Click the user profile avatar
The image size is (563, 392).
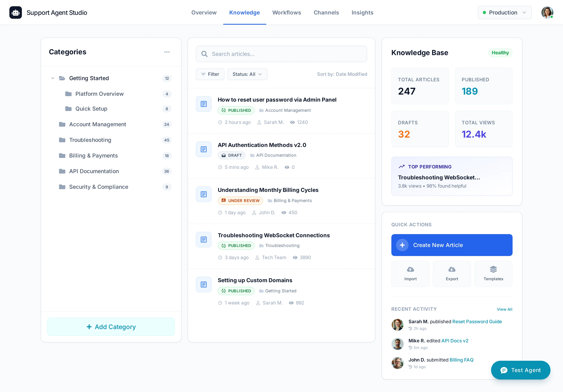point(547,13)
